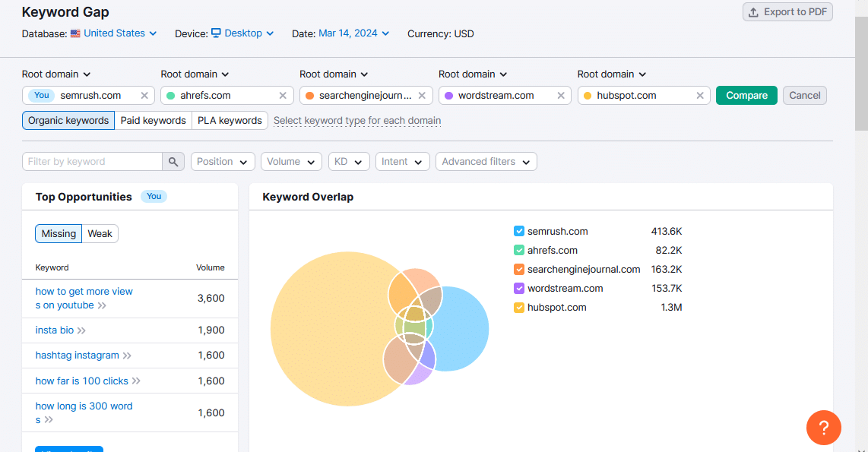Switch to Paid keywords tab
This screenshot has width=868, height=452.
(x=154, y=121)
